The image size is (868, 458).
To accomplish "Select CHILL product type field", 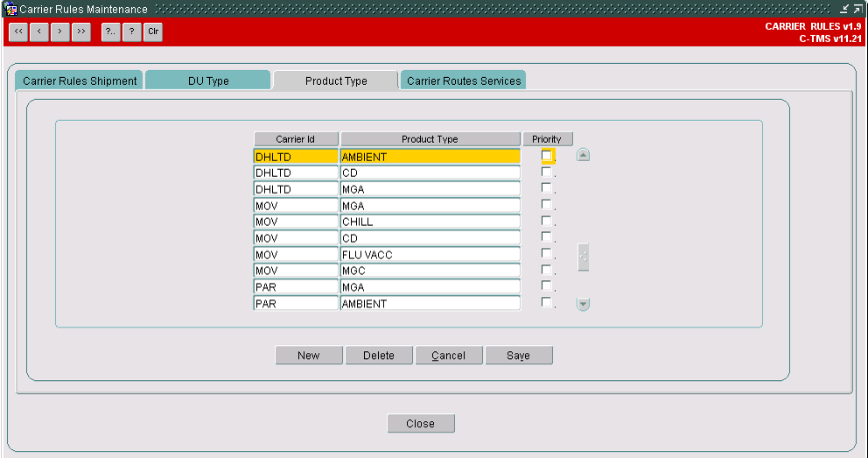I will [430, 222].
